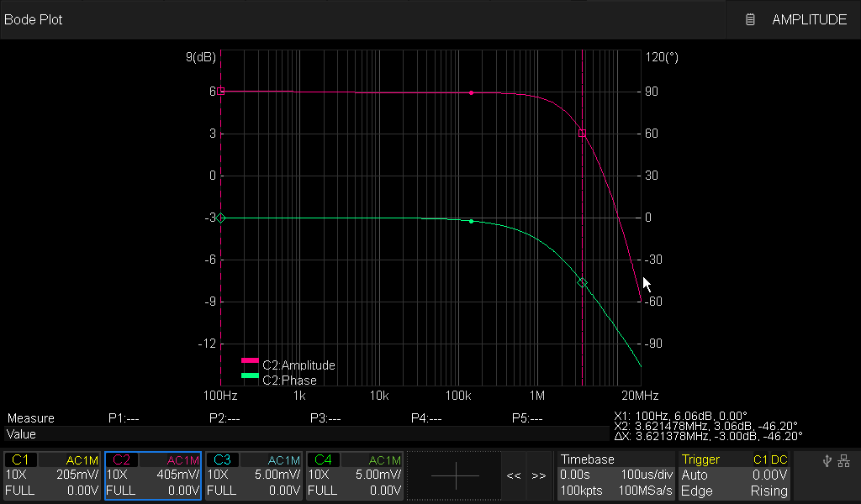Select the X1 amplitude square cursor marker
Viewport: 861px width, 504px height.
(221, 91)
